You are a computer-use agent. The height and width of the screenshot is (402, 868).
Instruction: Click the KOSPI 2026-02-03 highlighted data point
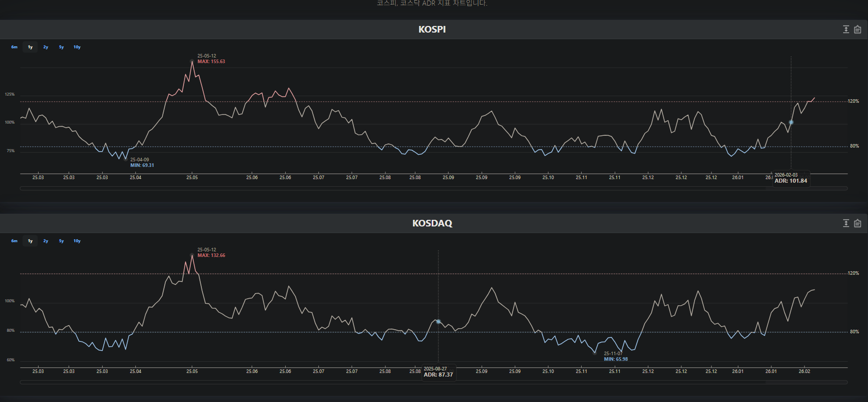(791, 122)
